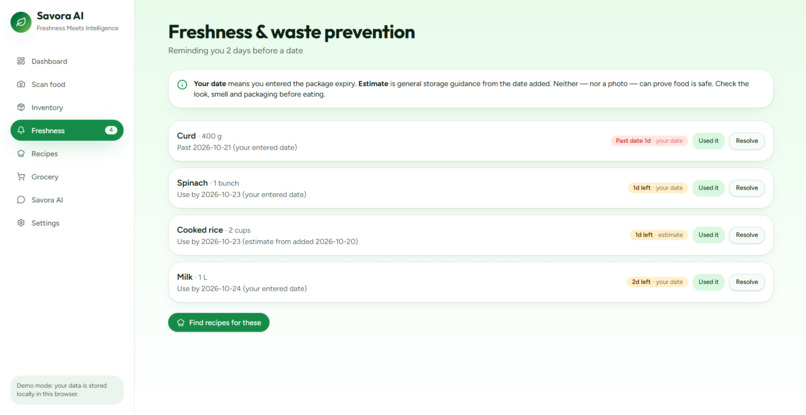This screenshot has height=415, width=806.
Task: Click Savora AI brand name title
Action: (60, 16)
